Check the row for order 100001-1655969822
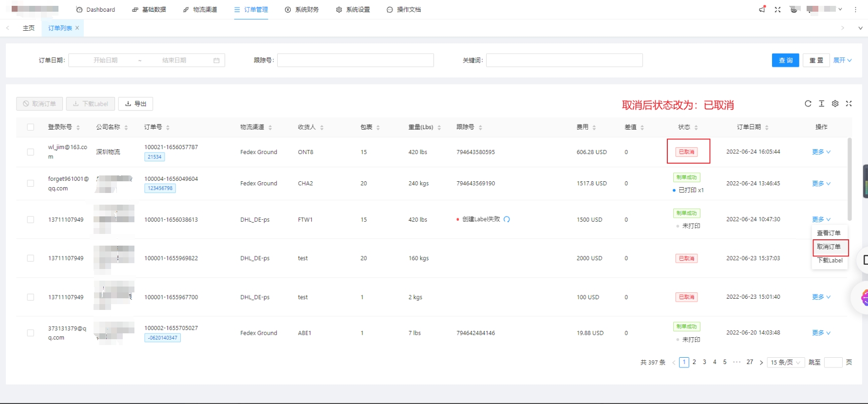 click(x=31, y=258)
